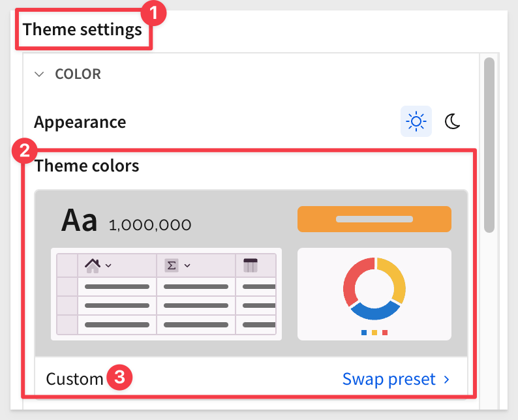Open dropdown arrow next to sigma icon

coord(187,265)
